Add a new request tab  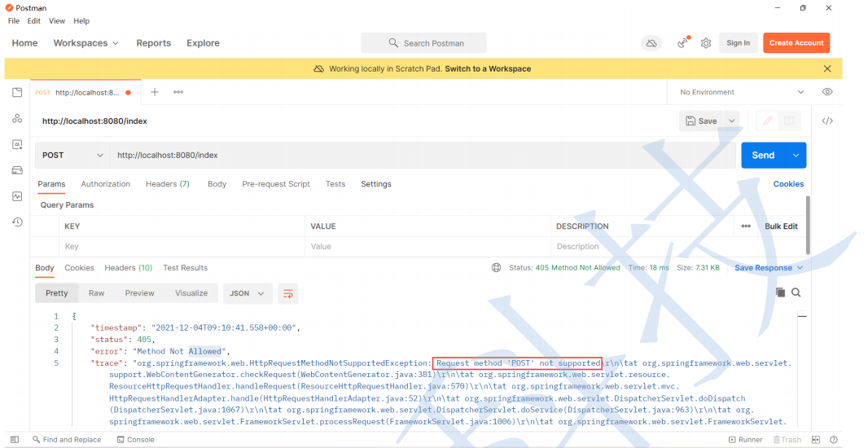click(155, 92)
